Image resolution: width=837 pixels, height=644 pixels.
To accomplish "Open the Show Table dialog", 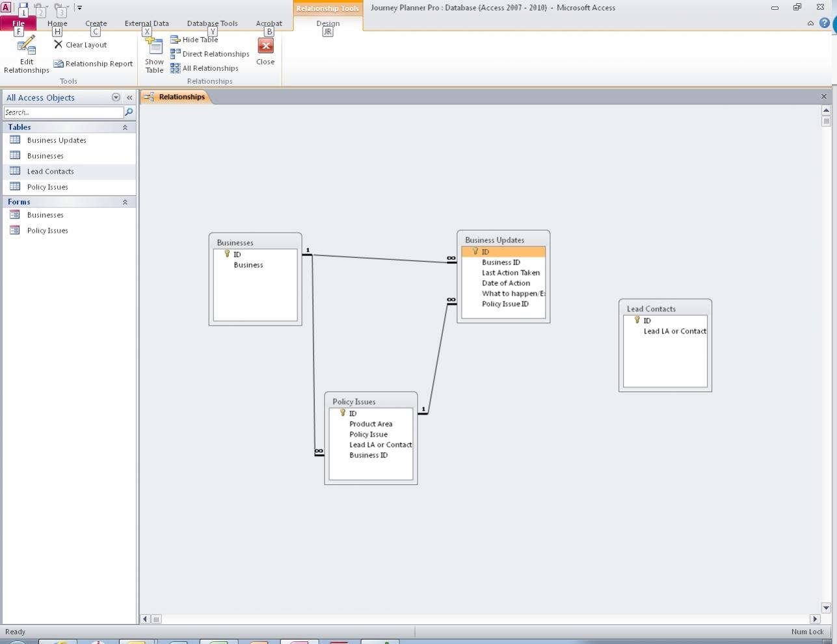I will [x=154, y=55].
